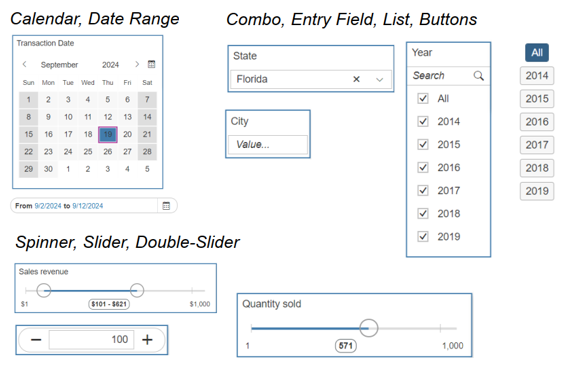Select September 12 in calendar
This screenshot has height=370, width=571.
tap(108, 117)
